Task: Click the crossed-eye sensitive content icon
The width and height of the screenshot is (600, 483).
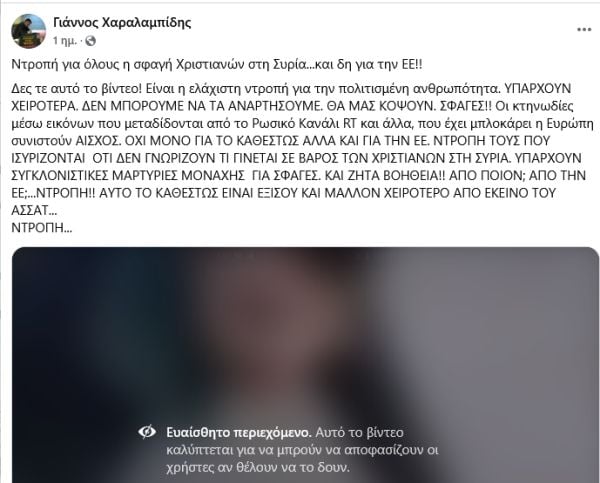Action: (x=147, y=432)
